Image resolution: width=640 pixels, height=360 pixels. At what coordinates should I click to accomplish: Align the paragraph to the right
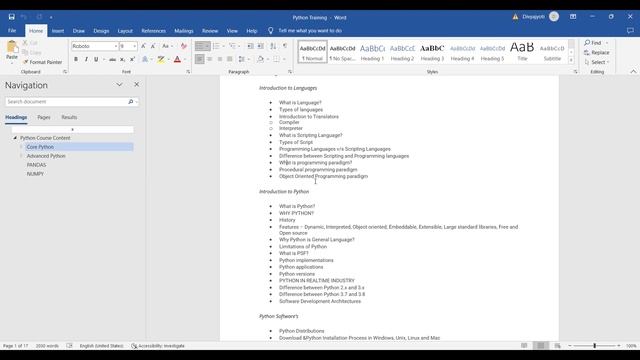click(220, 60)
